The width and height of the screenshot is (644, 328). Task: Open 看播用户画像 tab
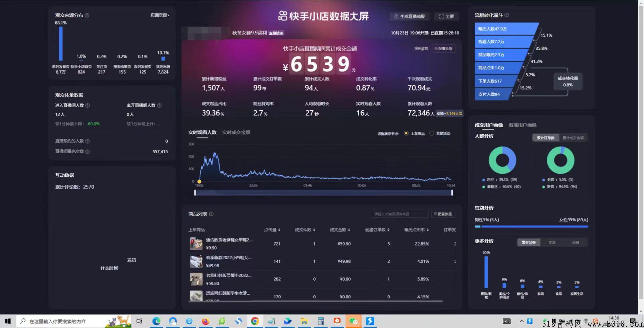pos(522,125)
